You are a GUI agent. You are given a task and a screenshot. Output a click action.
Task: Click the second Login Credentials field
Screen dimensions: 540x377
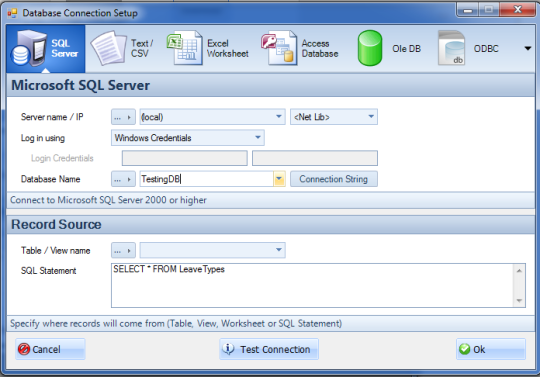[315, 158]
